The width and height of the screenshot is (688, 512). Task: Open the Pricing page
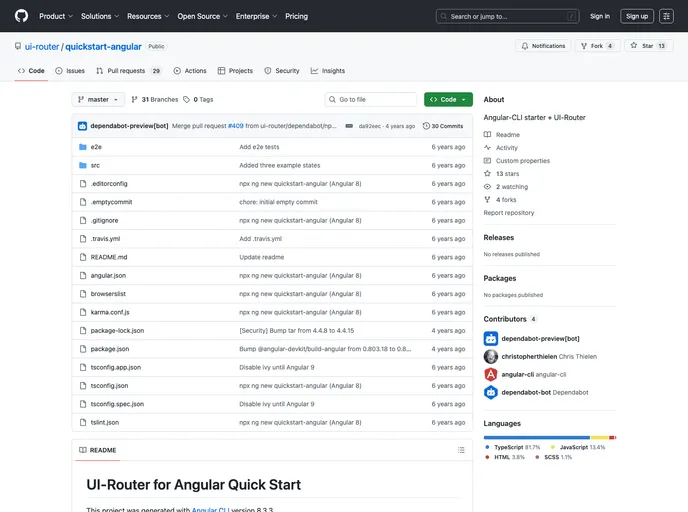pos(296,16)
